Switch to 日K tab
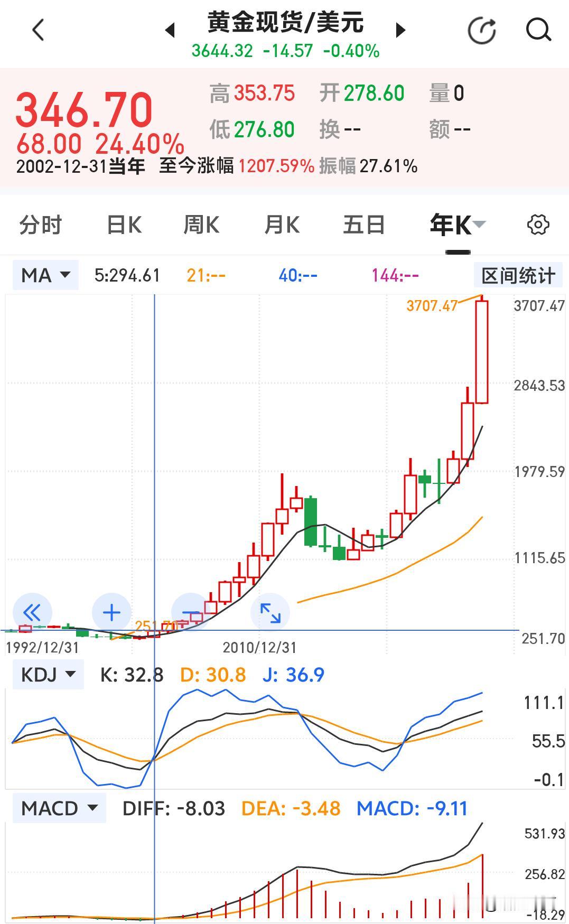Screen dimensions: 569x924 click(x=124, y=225)
